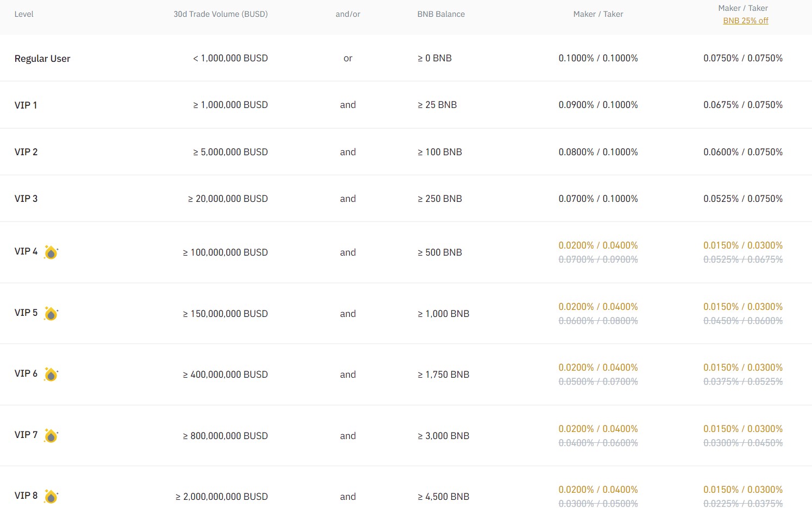Click the VIP 6 liquidity drop icon

(x=51, y=374)
